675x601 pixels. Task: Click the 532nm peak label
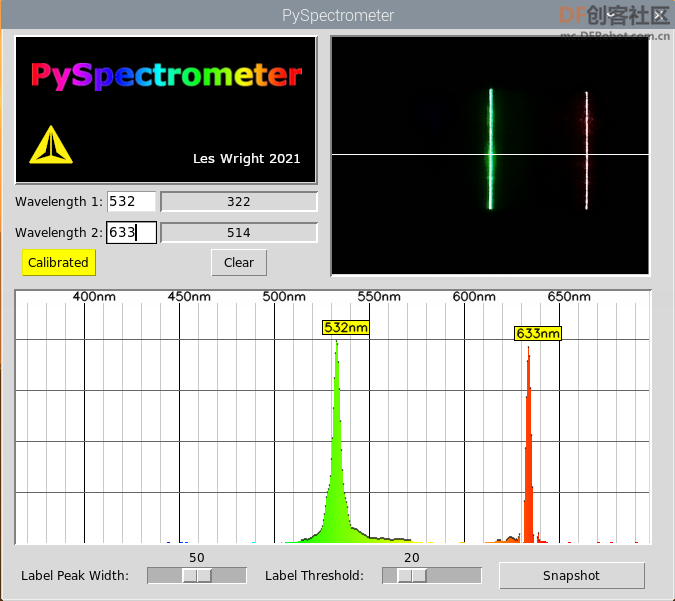tap(346, 328)
